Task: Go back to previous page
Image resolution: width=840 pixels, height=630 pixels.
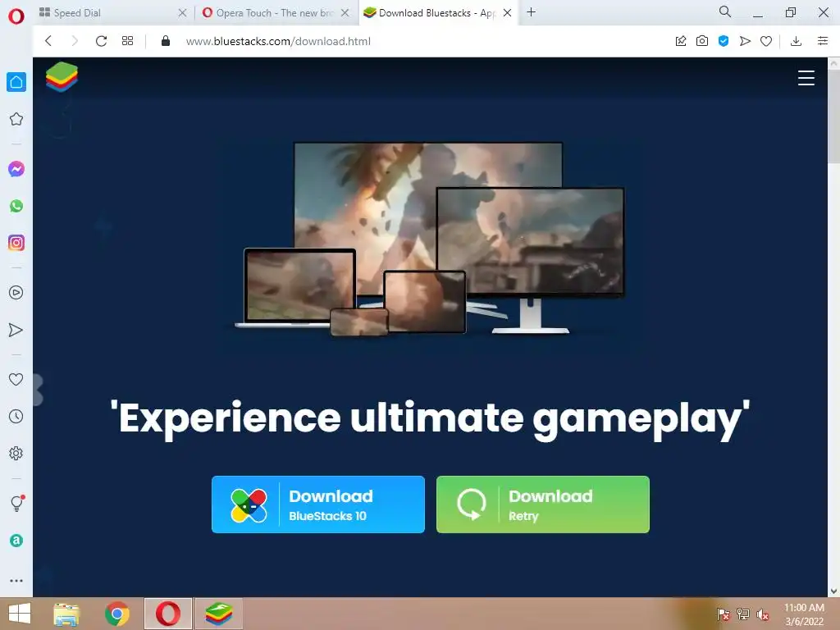Action: (x=48, y=41)
